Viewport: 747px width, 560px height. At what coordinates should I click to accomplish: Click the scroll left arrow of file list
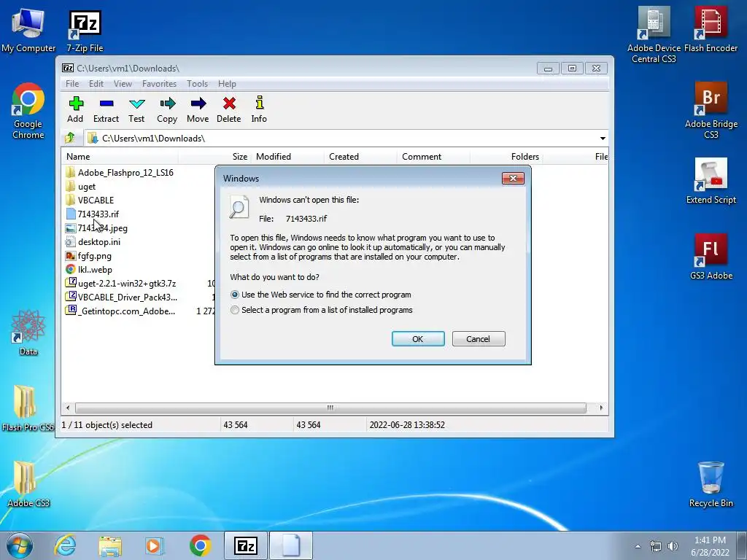(x=68, y=408)
